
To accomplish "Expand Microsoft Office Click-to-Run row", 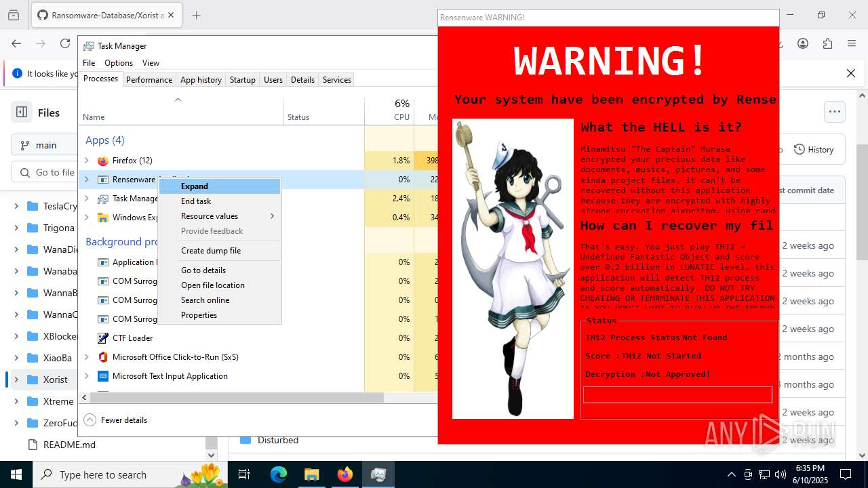I will pyautogui.click(x=86, y=357).
